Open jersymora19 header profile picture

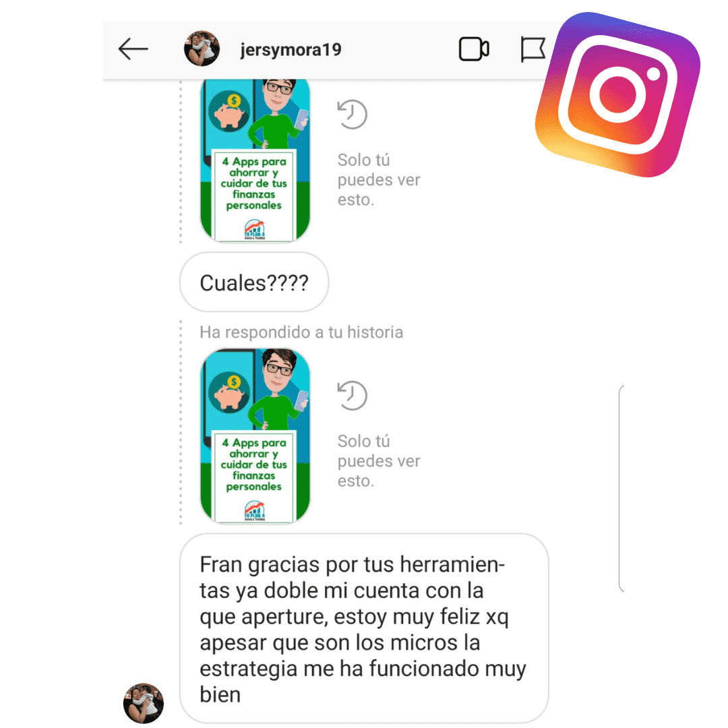[202, 49]
